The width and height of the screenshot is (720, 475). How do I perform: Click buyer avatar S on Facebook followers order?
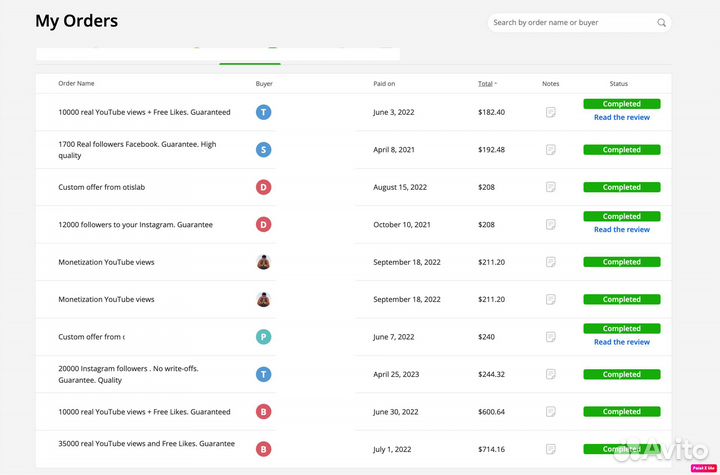tap(263, 150)
